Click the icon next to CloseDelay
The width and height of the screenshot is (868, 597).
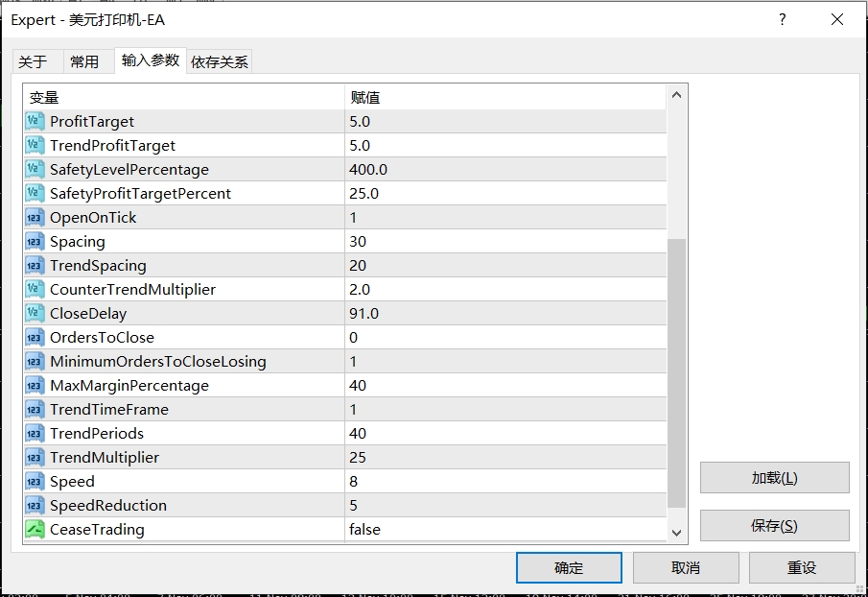(x=35, y=313)
